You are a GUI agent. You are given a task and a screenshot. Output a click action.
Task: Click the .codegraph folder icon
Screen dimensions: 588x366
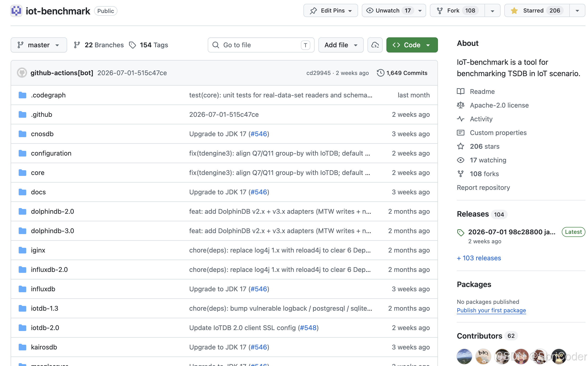pyautogui.click(x=22, y=95)
